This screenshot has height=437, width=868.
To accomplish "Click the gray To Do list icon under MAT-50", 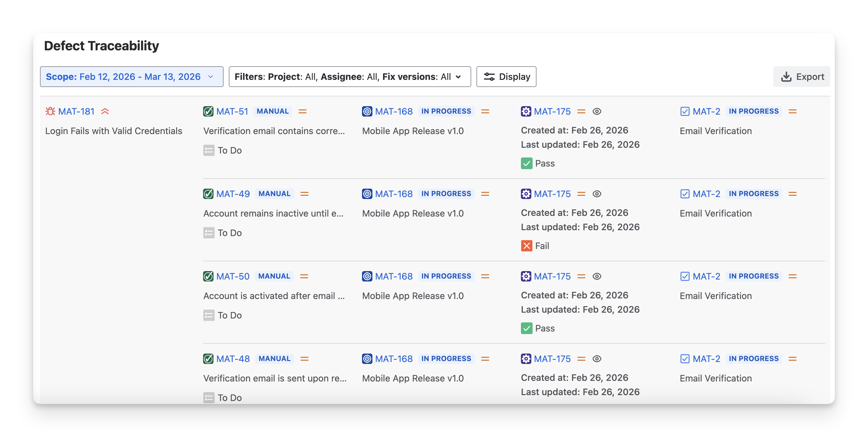I will click(x=209, y=315).
